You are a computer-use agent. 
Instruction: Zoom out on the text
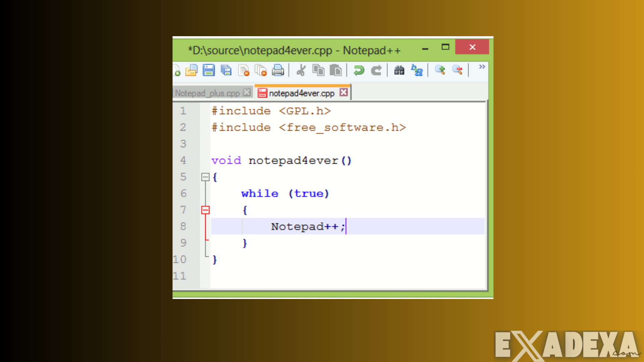tap(458, 70)
